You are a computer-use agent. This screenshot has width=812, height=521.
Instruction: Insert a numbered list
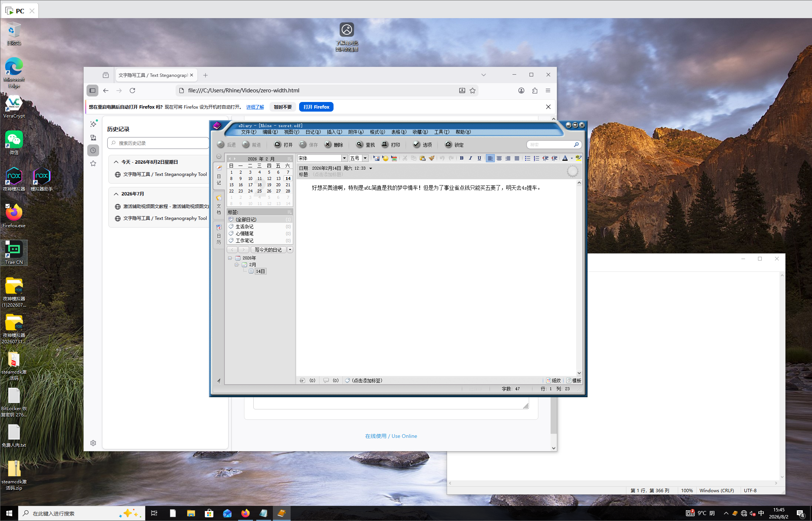[x=536, y=158]
